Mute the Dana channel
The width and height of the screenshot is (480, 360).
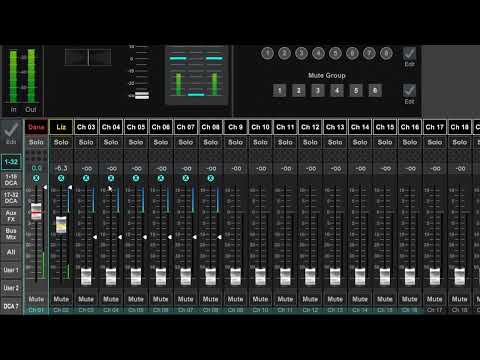coord(36,299)
